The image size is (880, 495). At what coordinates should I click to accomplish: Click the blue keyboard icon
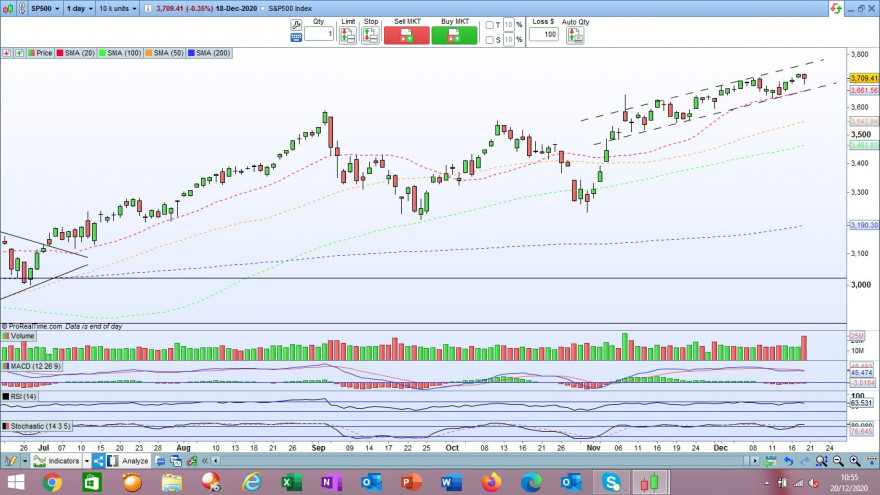[x=296, y=38]
